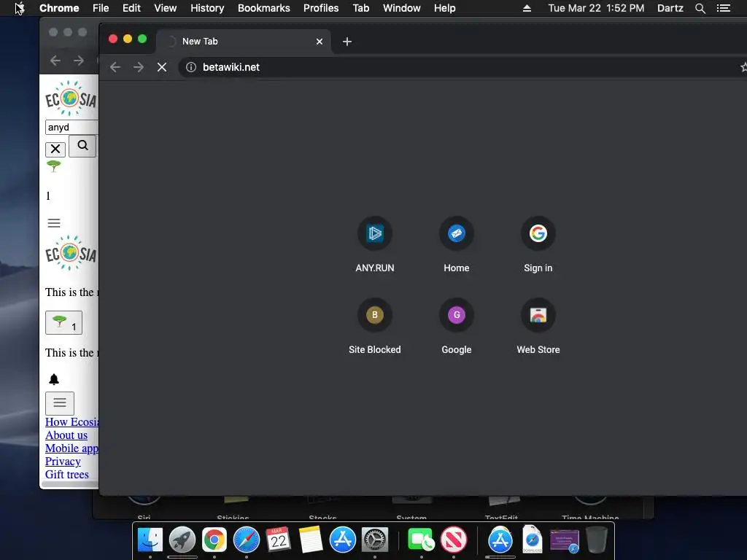This screenshot has width=747, height=560.
Task: Click the Ecosia search field with 'anyd'
Action: (x=71, y=127)
